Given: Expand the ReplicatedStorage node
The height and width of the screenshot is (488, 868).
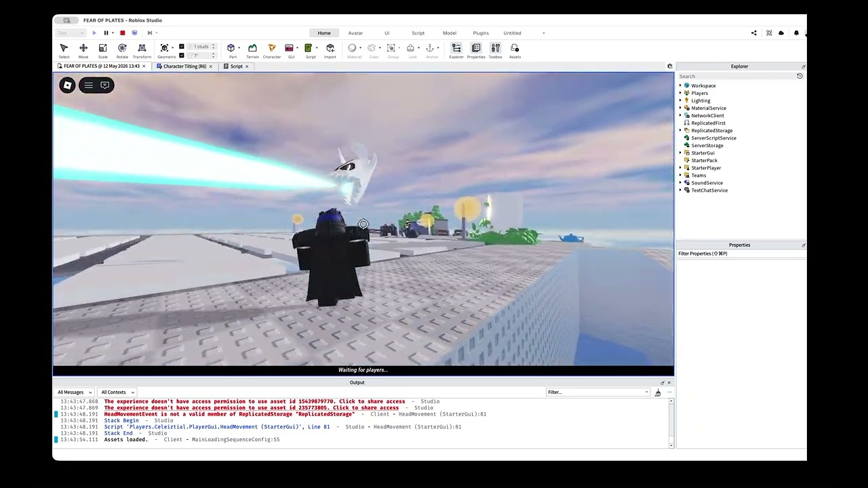Looking at the screenshot, I should [x=680, y=130].
